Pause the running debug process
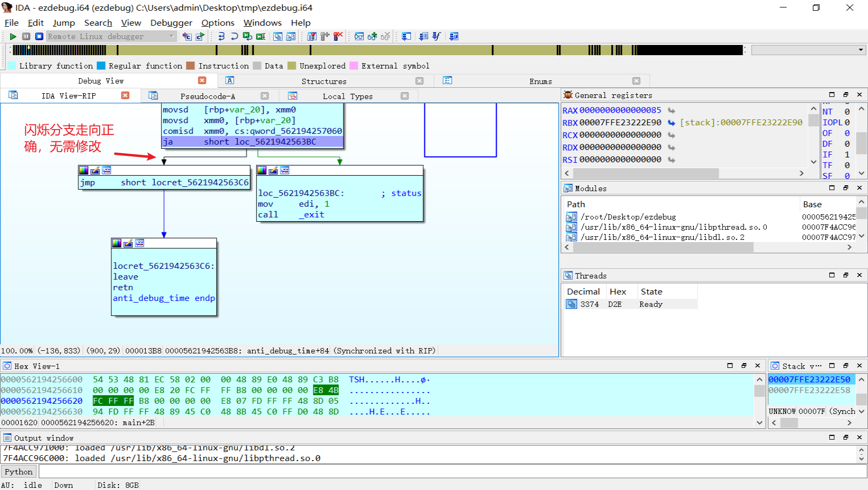868x490 pixels. [x=26, y=36]
